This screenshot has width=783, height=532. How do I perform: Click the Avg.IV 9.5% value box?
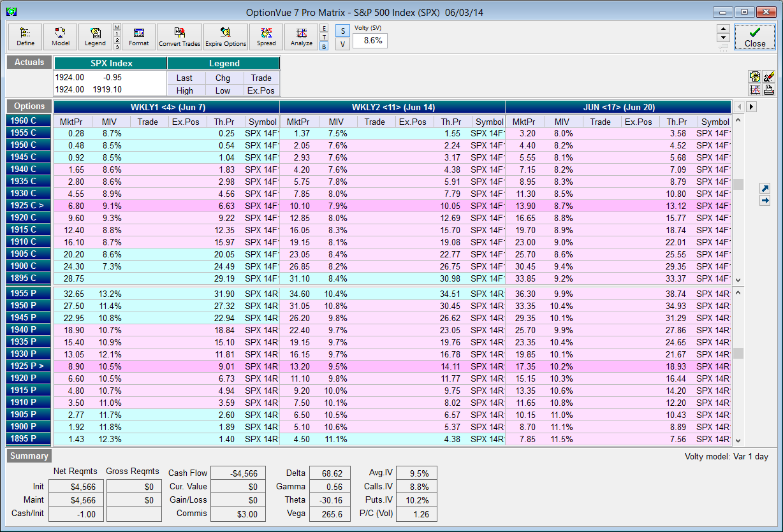point(417,473)
